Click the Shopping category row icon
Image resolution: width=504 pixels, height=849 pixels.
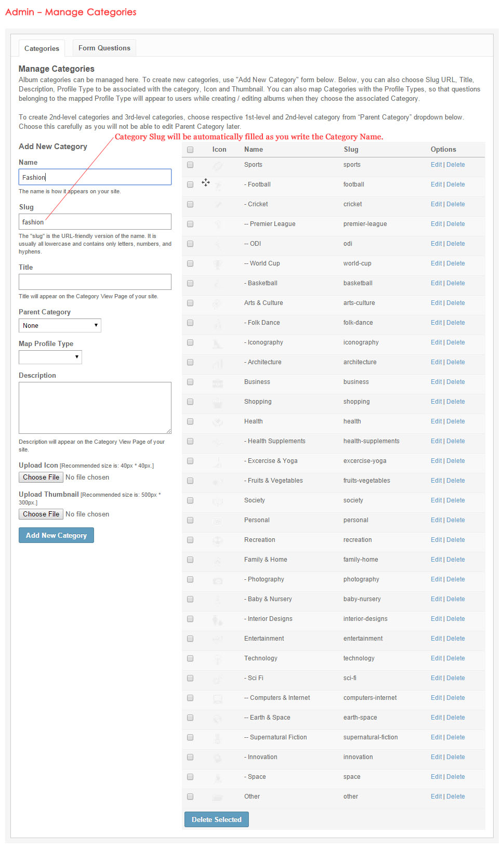[x=218, y=402]
